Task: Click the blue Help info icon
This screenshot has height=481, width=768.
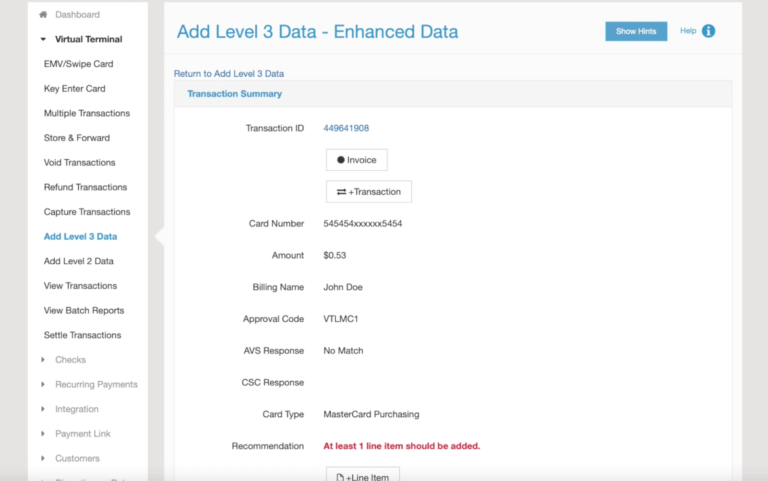Action: pyautogui.click(x=708, y=31)
